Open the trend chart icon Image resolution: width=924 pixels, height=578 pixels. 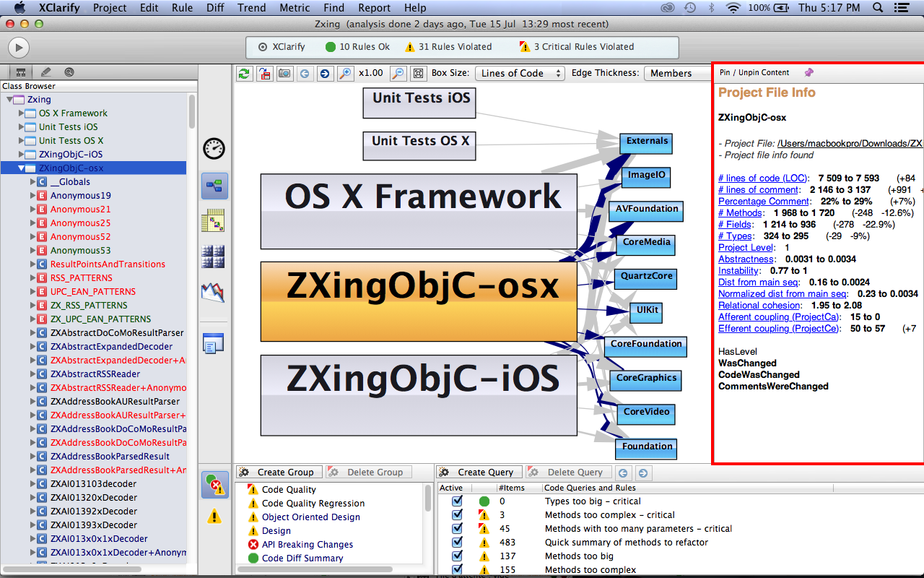[x=214, y=291]
